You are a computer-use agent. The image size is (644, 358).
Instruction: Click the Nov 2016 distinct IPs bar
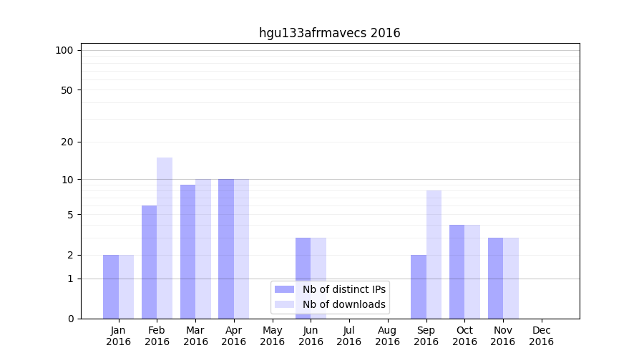(495, 278)
